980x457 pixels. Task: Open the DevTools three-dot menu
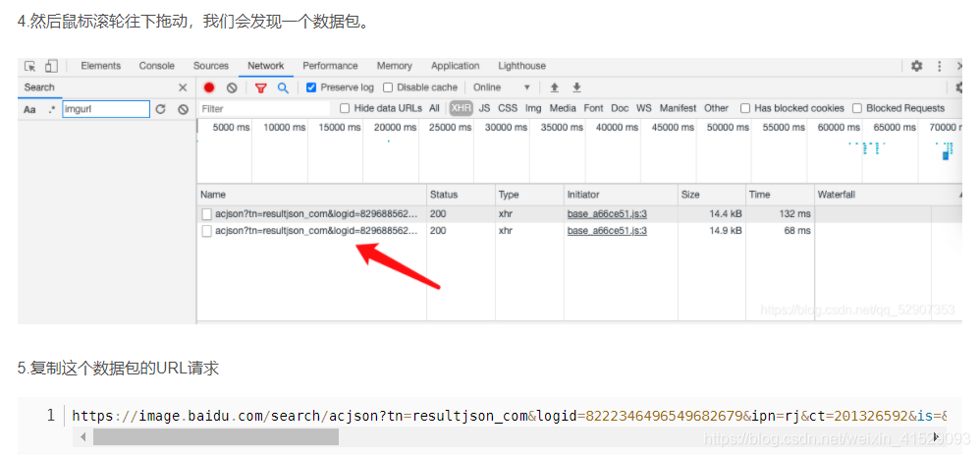pyautogui.click(x=940, y=66)
